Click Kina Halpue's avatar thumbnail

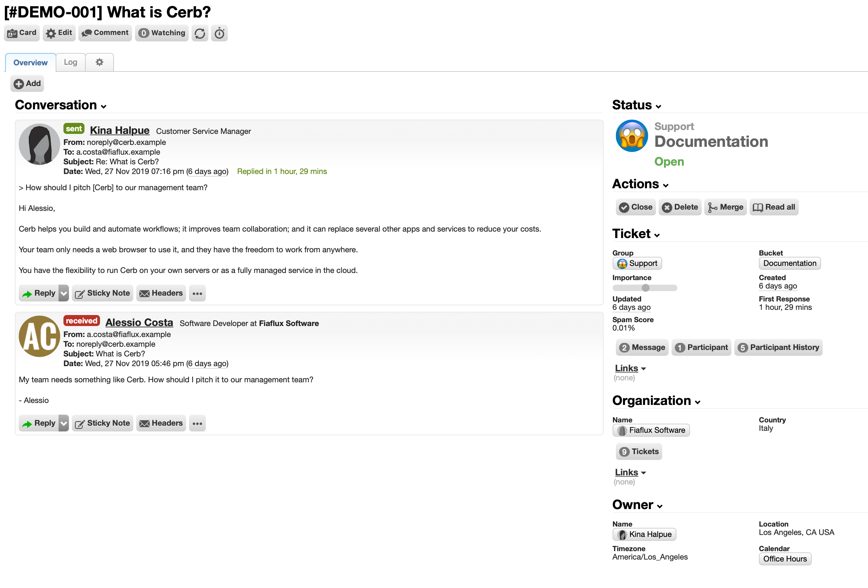[39, 144]
